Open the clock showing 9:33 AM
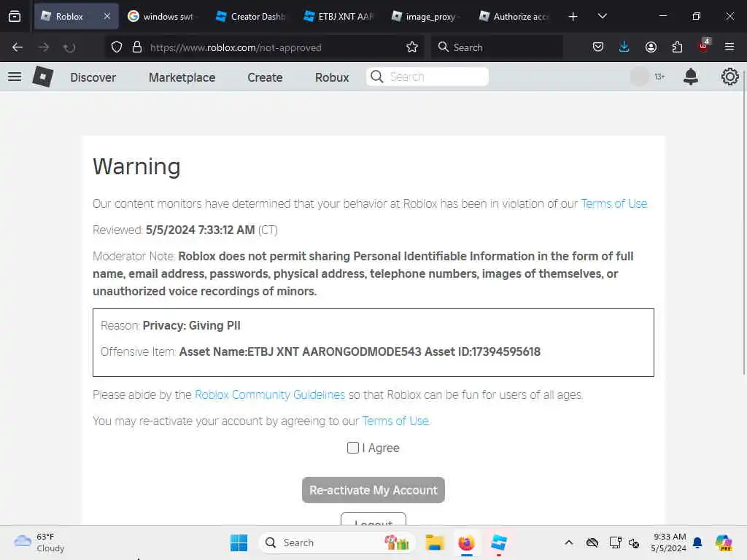Viewport: 747px width, 560px height. 669,542
